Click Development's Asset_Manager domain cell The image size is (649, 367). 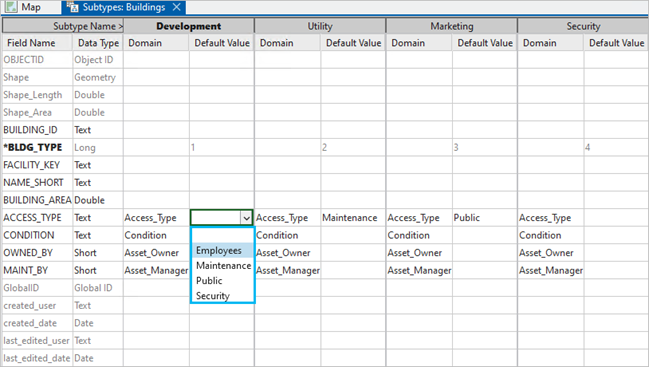click(x=156, y=271)
